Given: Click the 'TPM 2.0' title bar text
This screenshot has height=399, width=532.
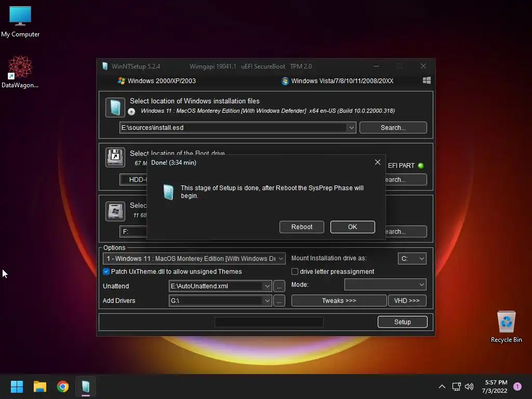Looking at the screenshot, I should pyautogui.click(x=301, y=66).
